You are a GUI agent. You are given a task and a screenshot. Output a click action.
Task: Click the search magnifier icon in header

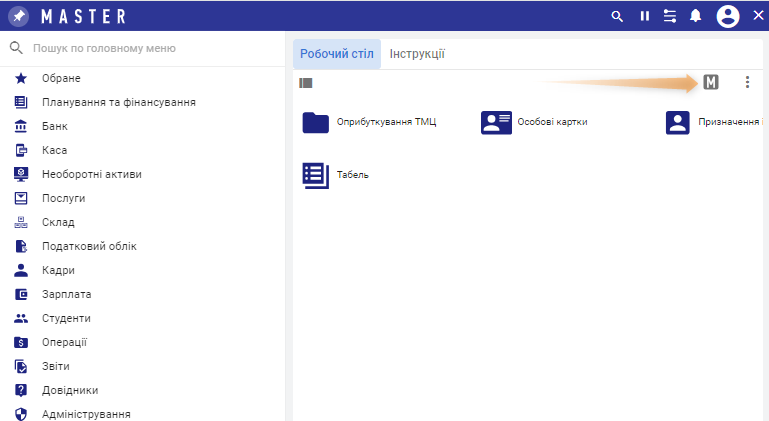tap(617, 16)
